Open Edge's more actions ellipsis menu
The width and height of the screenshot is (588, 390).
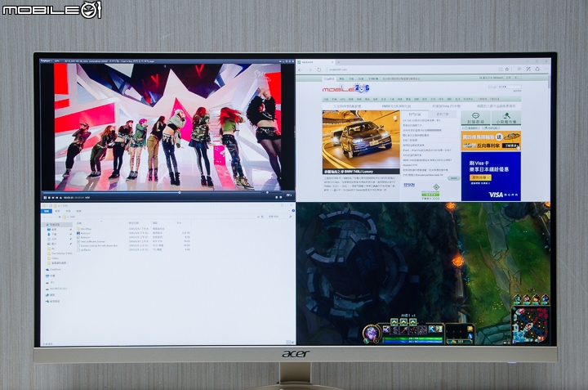(546, 69)
